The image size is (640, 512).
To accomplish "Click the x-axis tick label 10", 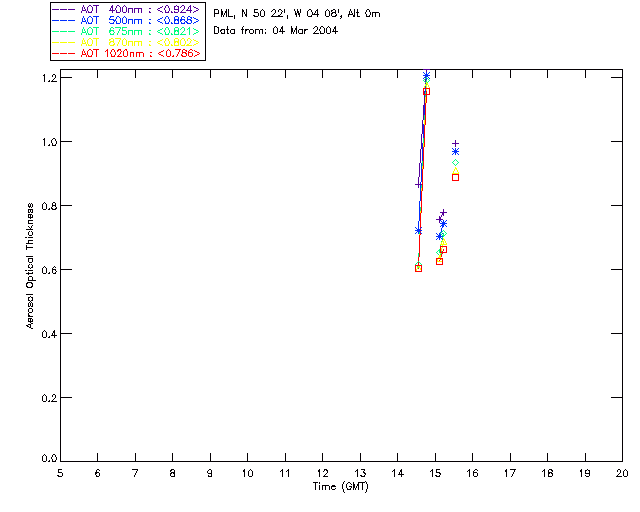I will 247,473.
